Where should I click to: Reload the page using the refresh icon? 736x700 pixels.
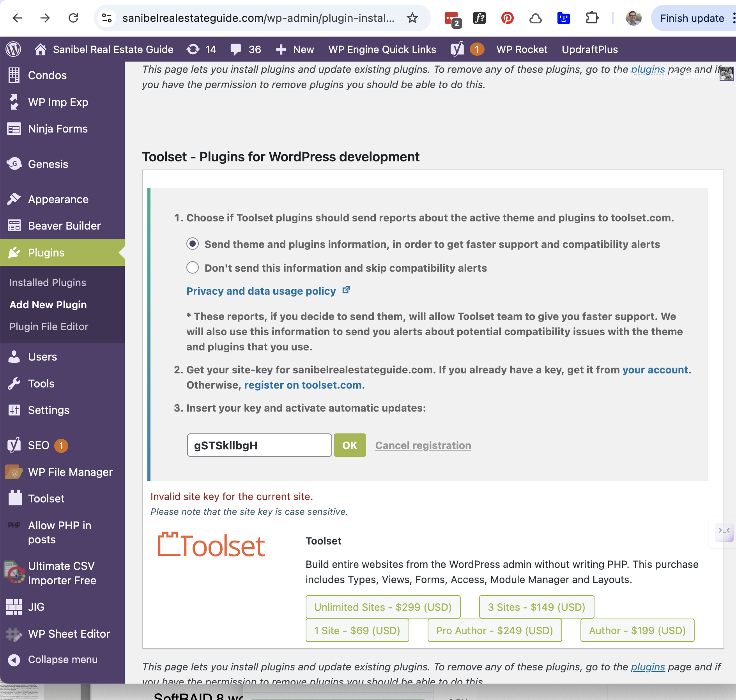pyautogui.click(x=73, y=18)
